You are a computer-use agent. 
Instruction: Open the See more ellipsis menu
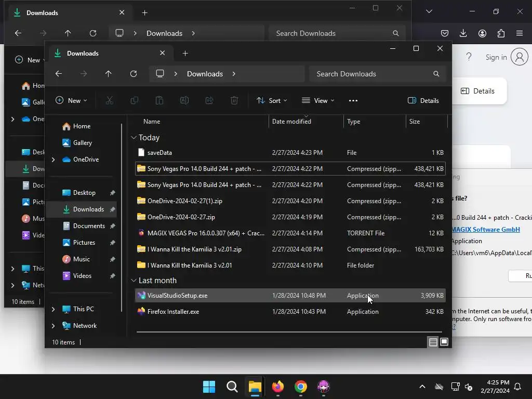[353, 100]
